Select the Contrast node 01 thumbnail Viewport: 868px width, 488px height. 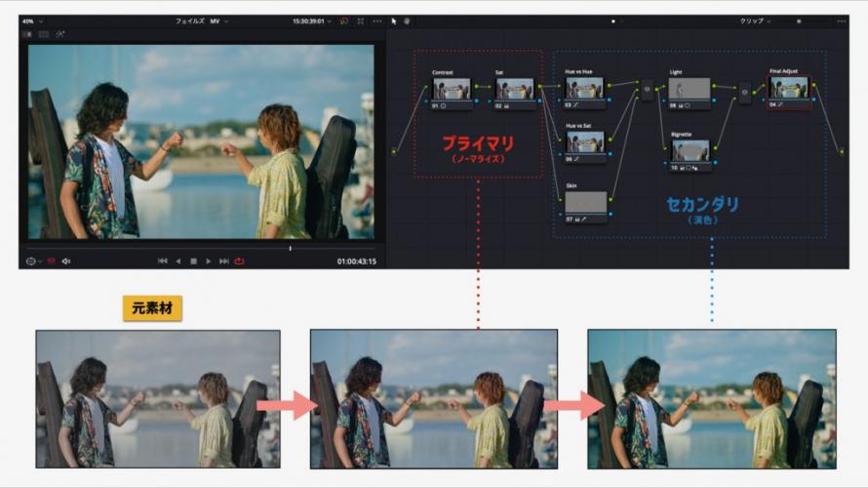(452, 89)
